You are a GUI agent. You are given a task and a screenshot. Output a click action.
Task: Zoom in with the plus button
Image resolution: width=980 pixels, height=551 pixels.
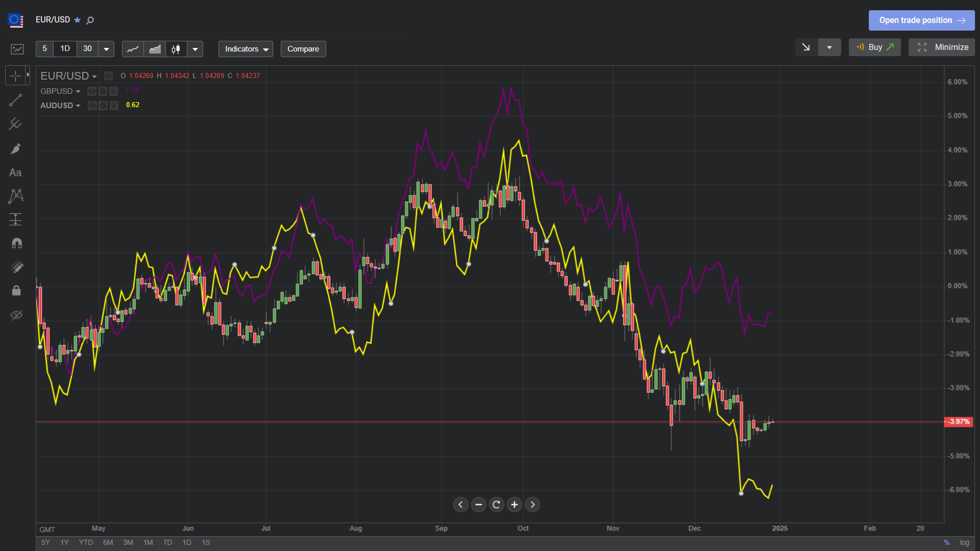pos(514,505)
